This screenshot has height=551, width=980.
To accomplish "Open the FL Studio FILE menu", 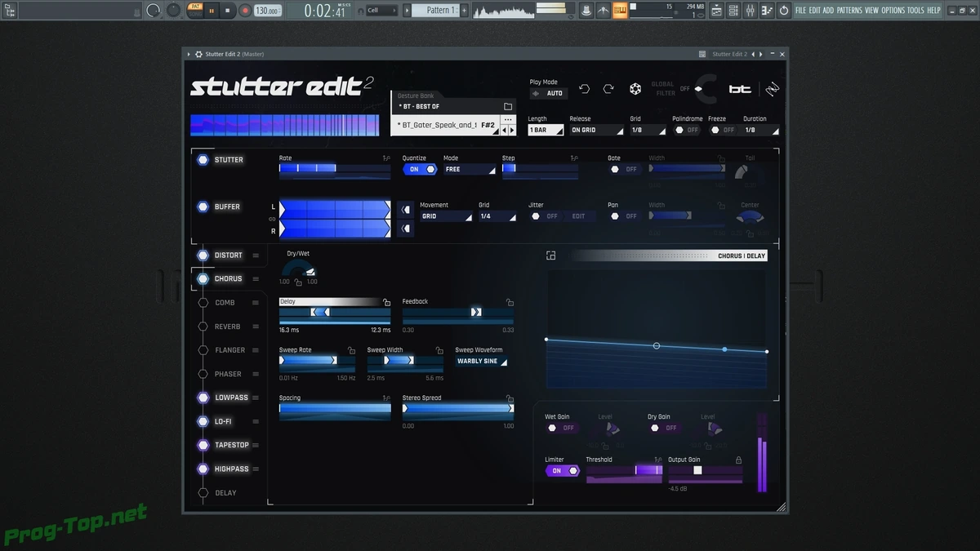I will pyautogui.click(x=800, y=11).
